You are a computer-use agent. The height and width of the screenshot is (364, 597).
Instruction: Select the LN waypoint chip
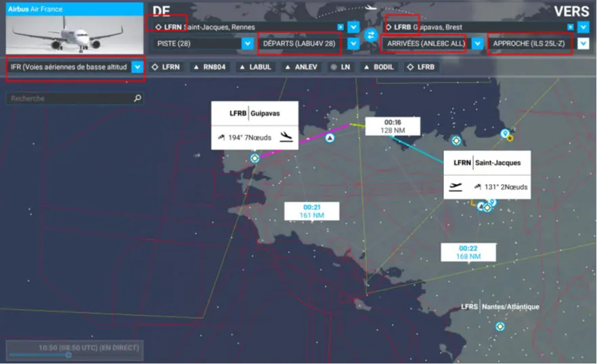[340, 67]
